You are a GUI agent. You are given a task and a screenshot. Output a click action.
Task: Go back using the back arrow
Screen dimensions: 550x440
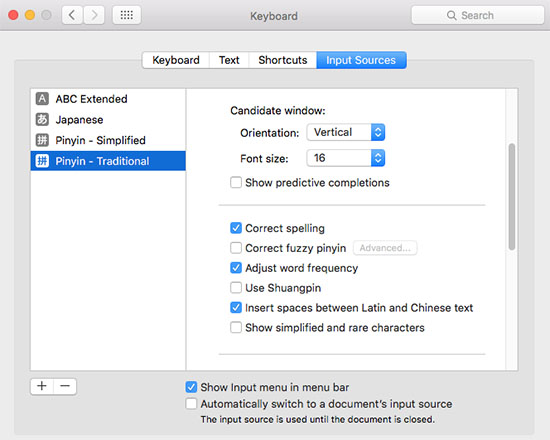pyautogui.click(x=72, y=15)
